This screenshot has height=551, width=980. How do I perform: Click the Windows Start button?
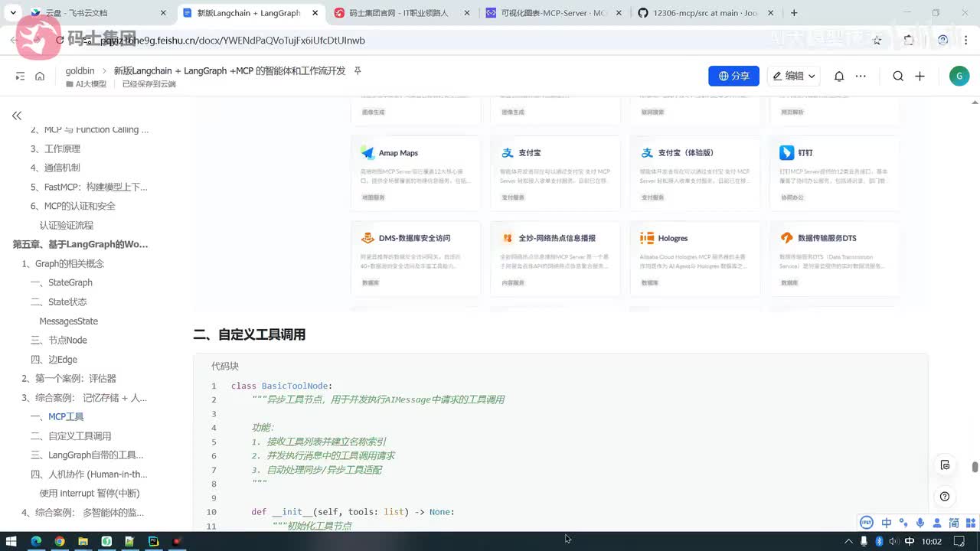(x=11, y=541)
